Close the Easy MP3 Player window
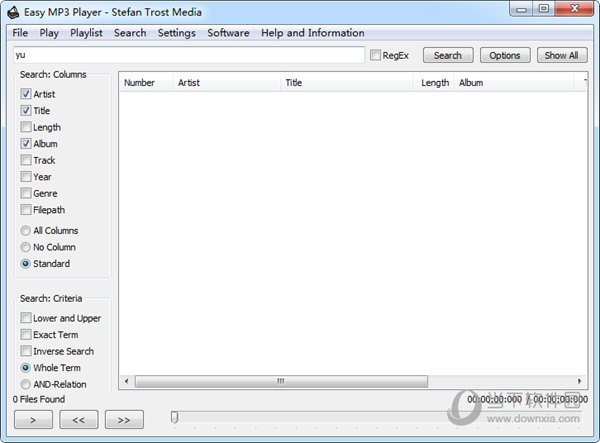 pyautogui.click(x=574, y=9)
